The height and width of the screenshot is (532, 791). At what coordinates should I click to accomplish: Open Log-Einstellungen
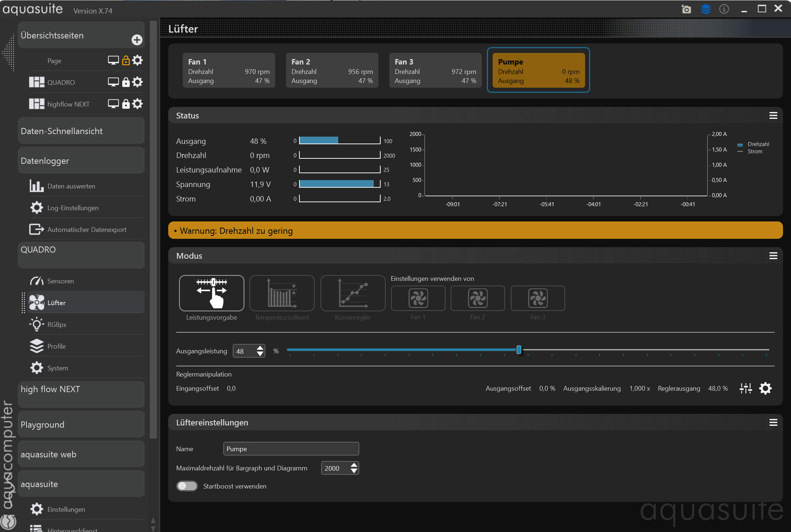86,208
